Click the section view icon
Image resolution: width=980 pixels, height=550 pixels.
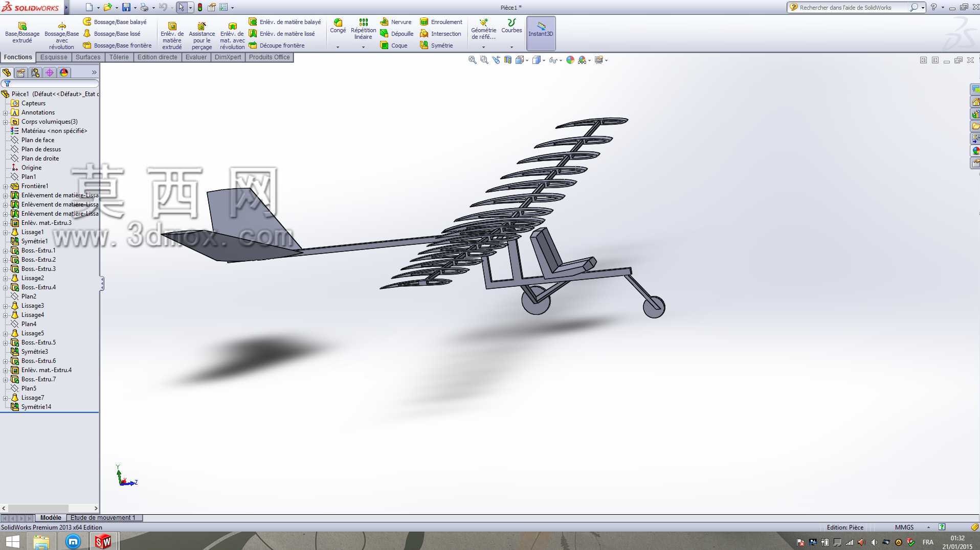coord(507,60)
